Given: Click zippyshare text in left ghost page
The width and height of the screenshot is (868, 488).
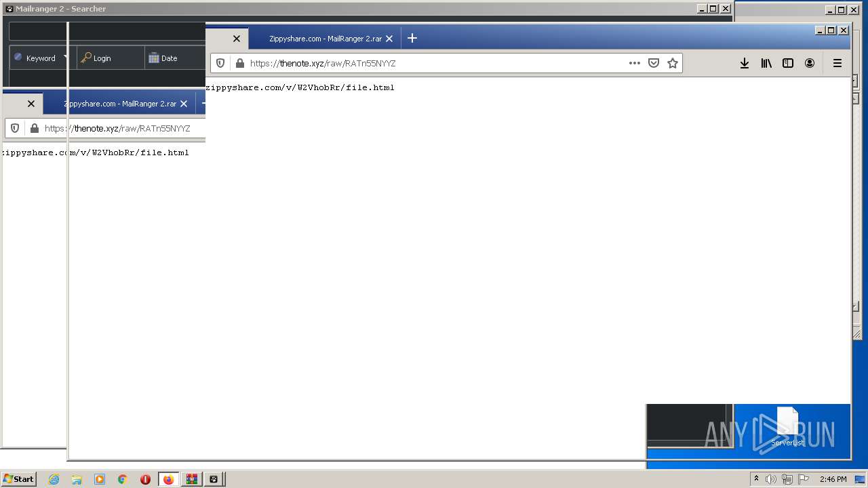Looking at the screenshot, I should tap(95, 152).
